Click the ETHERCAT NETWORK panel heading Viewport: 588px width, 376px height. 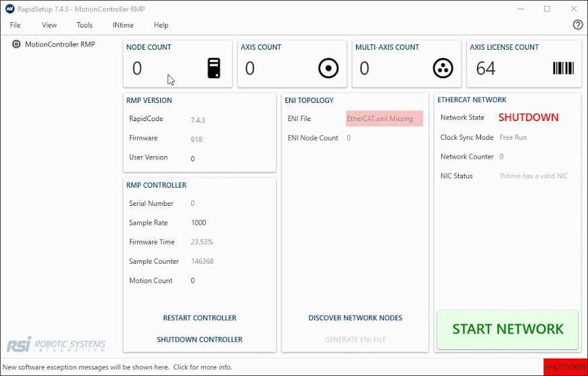click(472, 100)
